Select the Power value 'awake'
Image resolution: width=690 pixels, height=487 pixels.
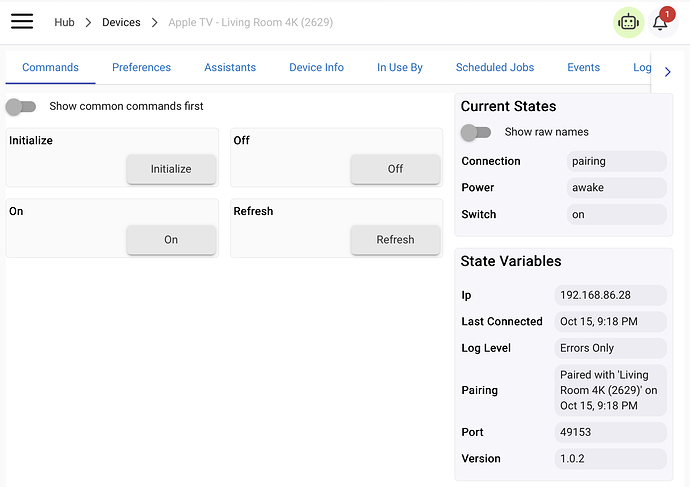click(617, 188)
